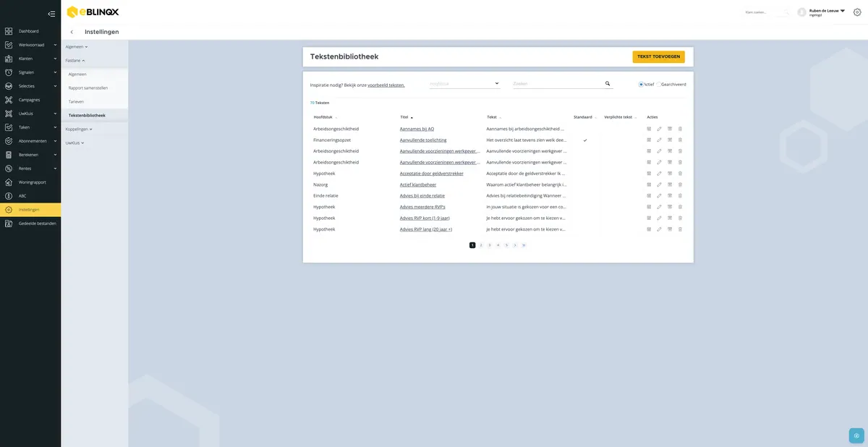
Task: Expand the Koppelingen settings section
Action: click(x=79, y=129)
